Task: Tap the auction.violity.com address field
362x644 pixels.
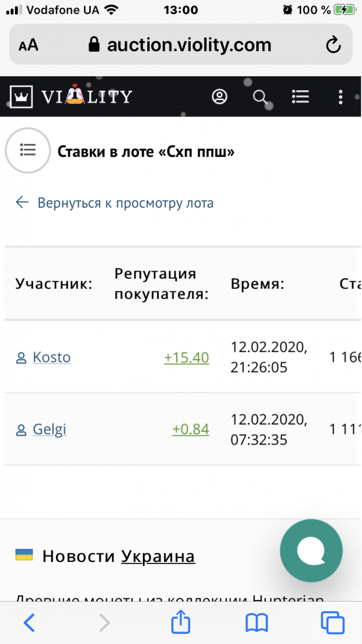Action: tap(188, 45)
